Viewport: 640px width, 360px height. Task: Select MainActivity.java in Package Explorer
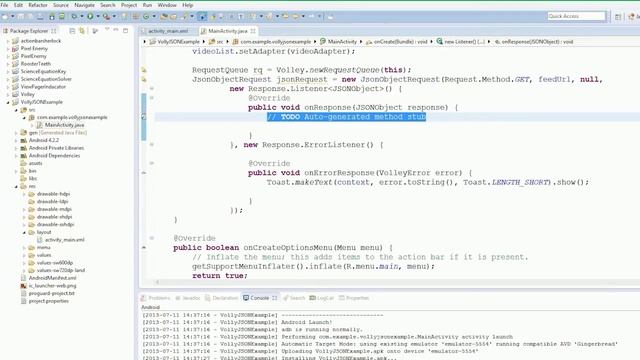[x=64, y=125]
